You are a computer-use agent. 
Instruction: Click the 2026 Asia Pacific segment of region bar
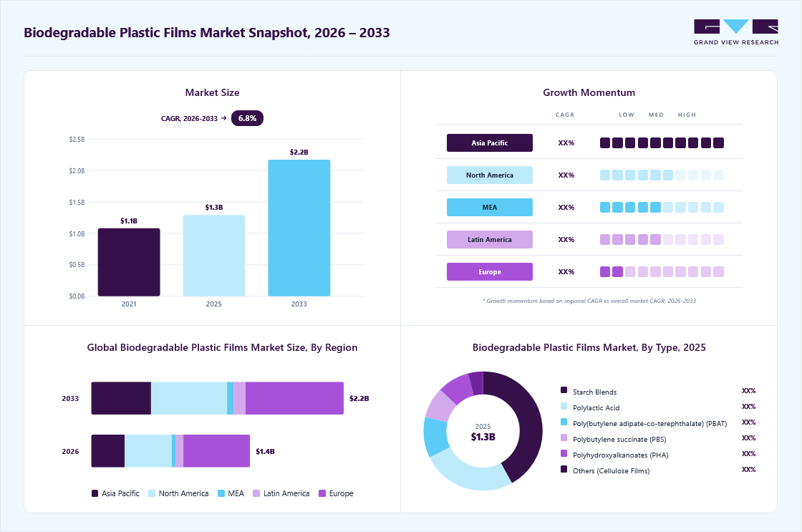[108, 450]
